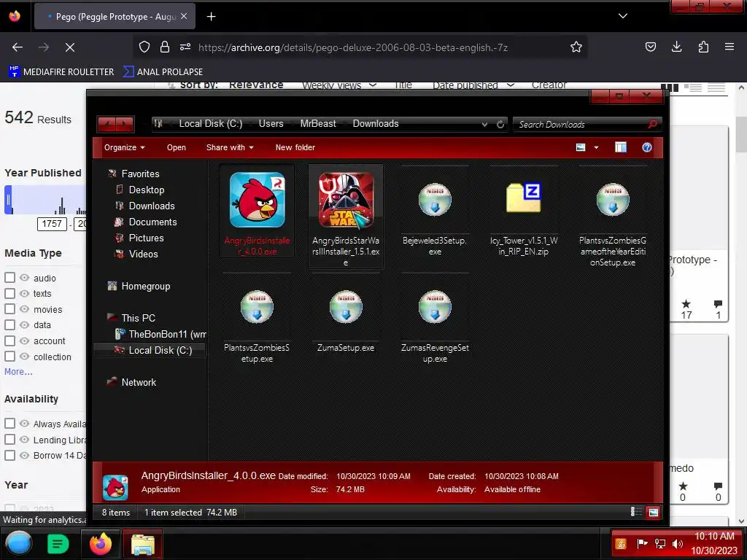Check the account media type box
Image resolution: width=747 pixels, height=560 pixels.
pos(9,341)
